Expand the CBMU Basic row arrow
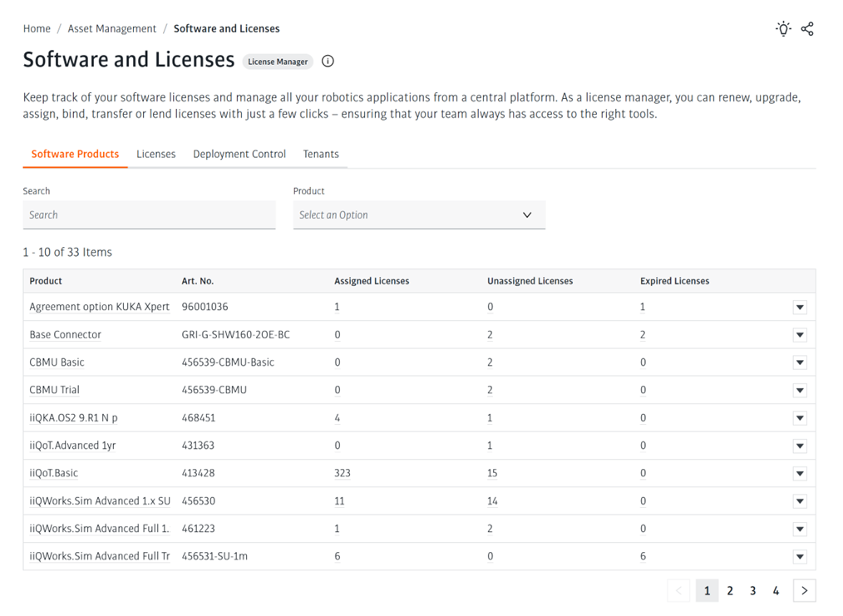The width and height of the screenshot is (843, 616). tap(800, 362)
